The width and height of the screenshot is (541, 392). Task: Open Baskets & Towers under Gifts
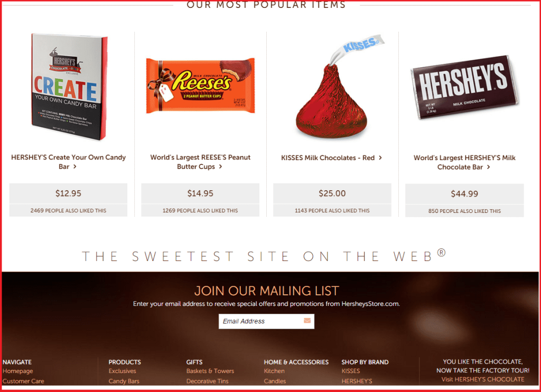click(210, 371)
